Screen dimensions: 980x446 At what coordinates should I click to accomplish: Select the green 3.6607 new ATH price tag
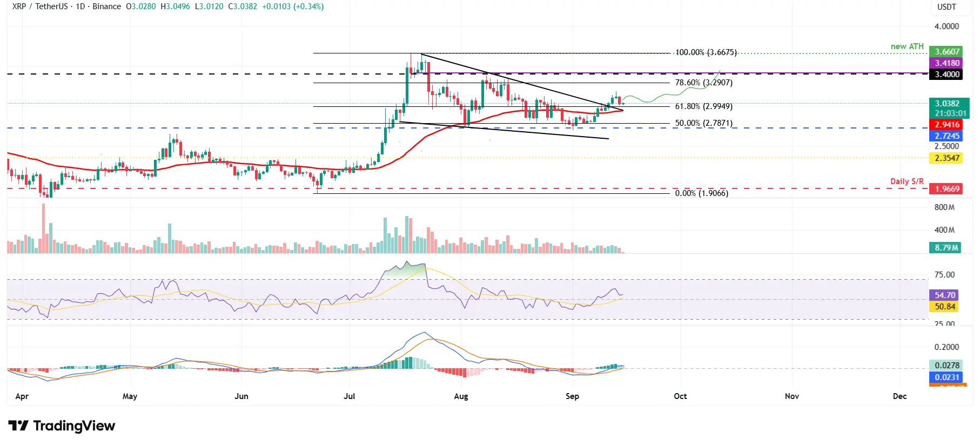pyautogui.click(x=948, y=52)
